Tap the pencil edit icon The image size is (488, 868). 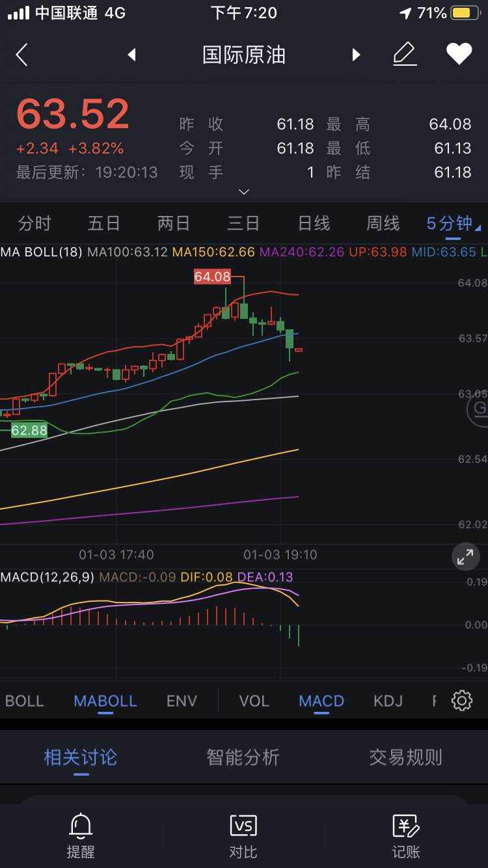coord(405,54)
